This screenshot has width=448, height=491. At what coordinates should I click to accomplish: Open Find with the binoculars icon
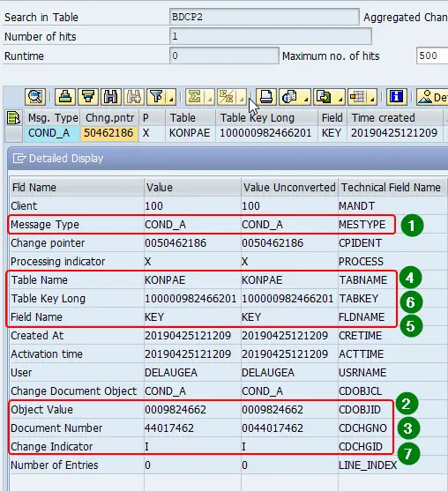(x=111, y=97)
